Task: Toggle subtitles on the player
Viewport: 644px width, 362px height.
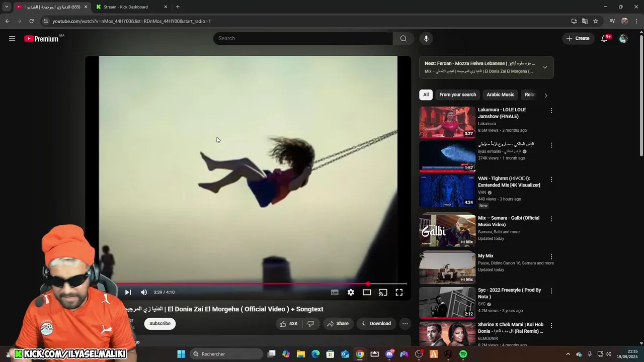Action: 335,292
